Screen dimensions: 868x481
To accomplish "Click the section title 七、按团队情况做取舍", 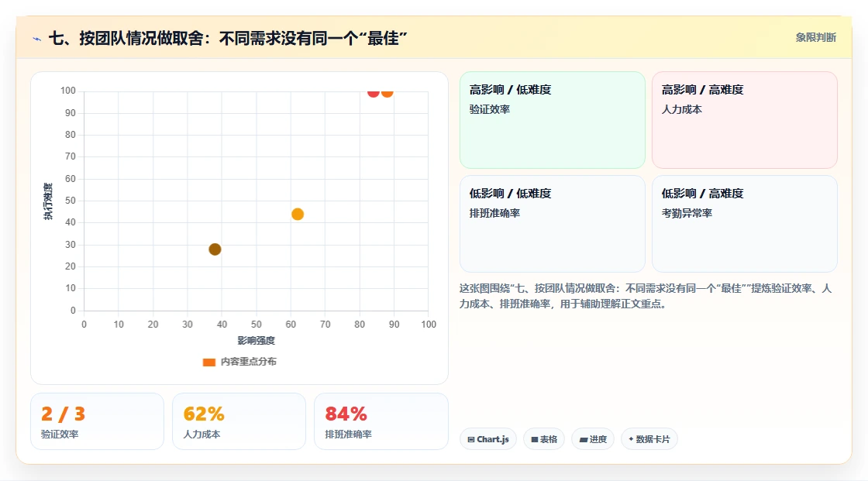I will click(x=228, y=38).
